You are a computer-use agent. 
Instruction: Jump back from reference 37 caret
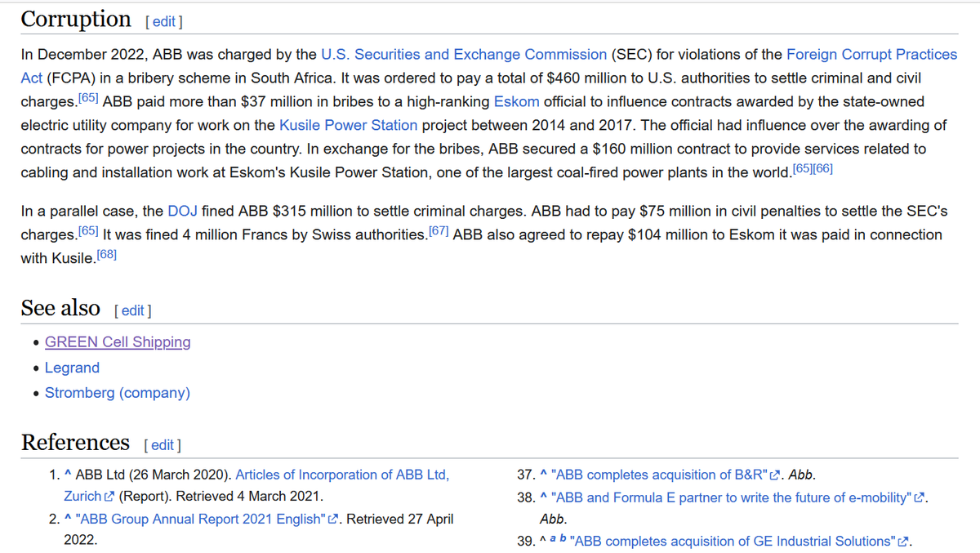point(542,475)
